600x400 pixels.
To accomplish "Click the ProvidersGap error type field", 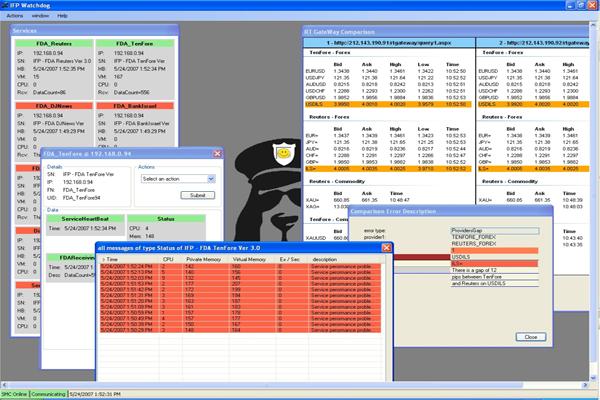I will (495, 230).
